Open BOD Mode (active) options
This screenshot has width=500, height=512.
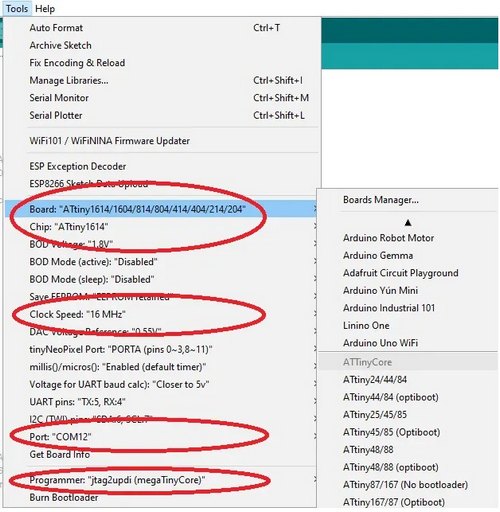[162, 262]
